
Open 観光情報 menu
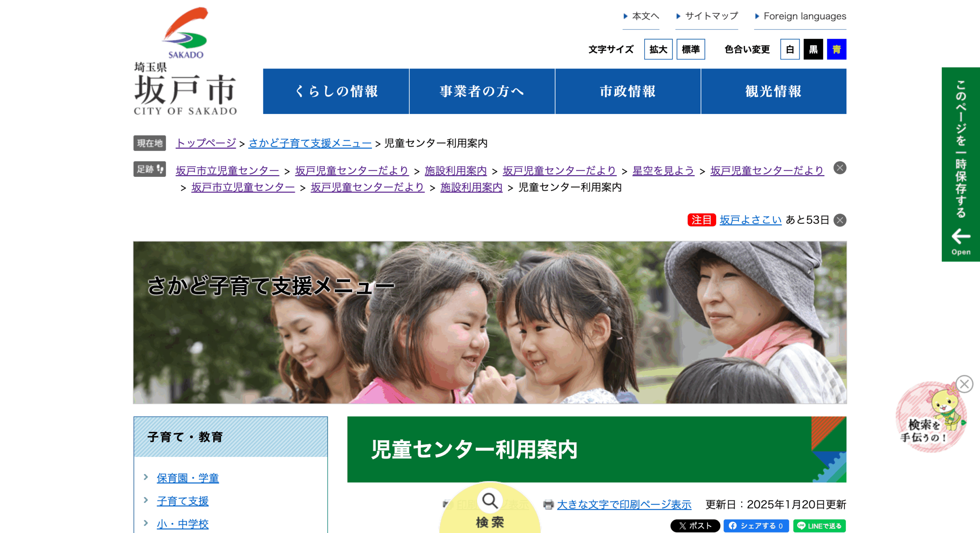point(774,91)
